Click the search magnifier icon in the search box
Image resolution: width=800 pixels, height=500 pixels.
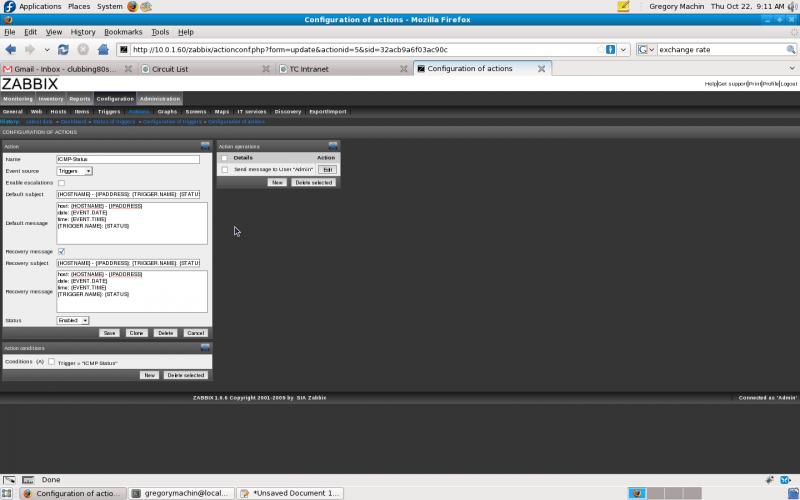(791, 49)
